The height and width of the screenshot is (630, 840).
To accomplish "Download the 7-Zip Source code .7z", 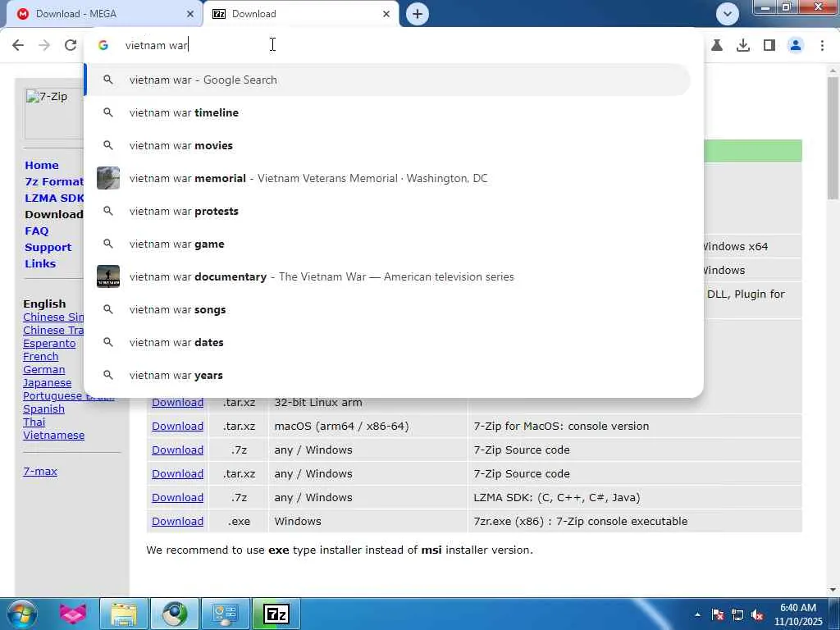I will click(x=177, y=450).
